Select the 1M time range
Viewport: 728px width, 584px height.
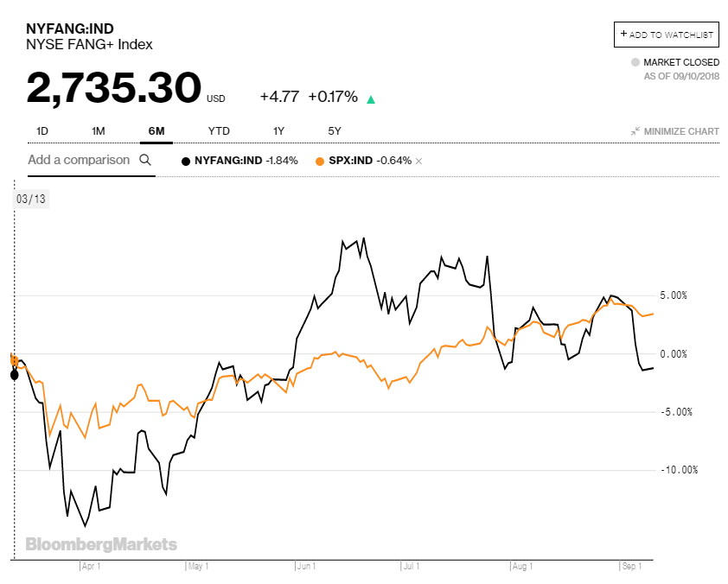[x=98, y=131]
